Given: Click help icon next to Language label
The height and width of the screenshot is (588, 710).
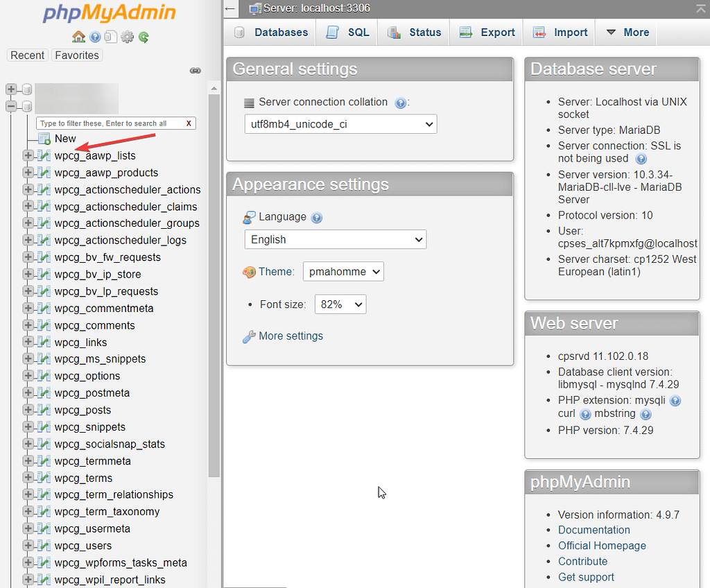Looking at the screenshot, I should coord(317,218).
